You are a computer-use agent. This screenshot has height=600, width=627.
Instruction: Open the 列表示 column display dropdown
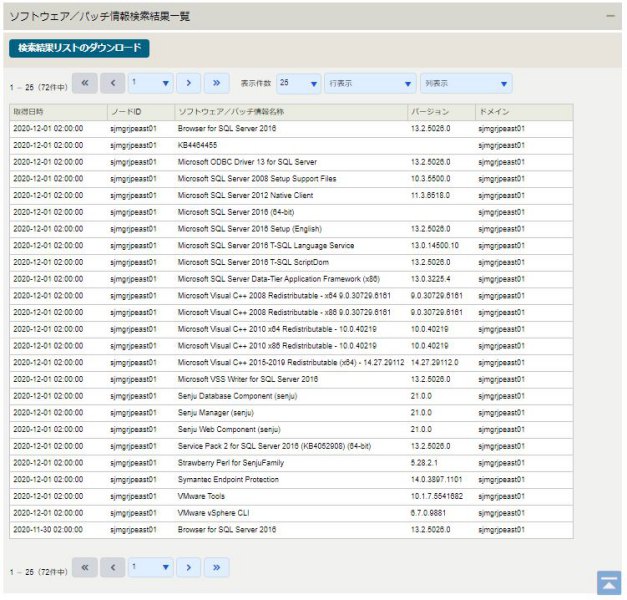pos(466,84)
